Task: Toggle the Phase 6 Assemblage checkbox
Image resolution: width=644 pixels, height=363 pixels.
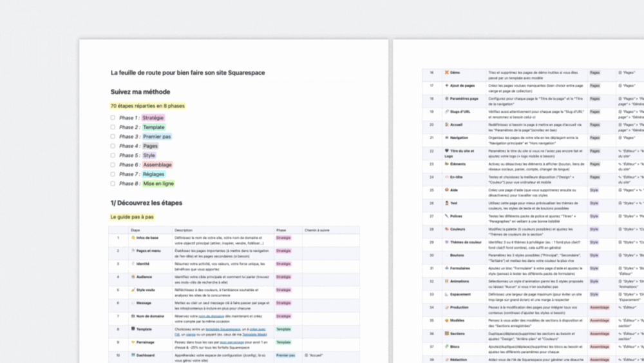Action: [113, 165]
